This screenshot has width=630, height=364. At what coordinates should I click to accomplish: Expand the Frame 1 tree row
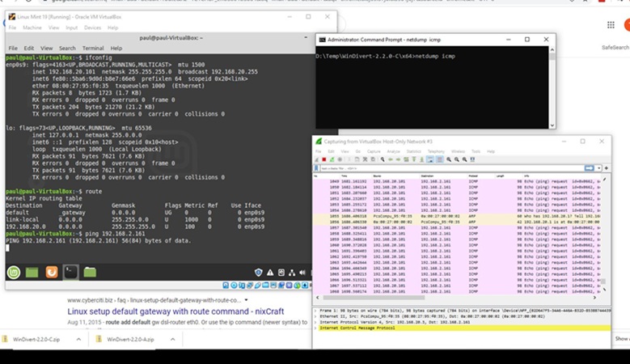[317, 309]
